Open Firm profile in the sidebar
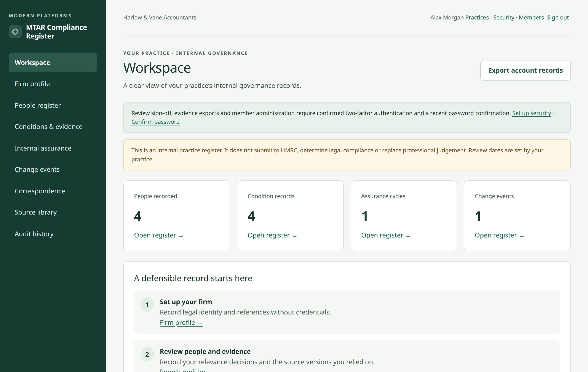Screen dimensions: 588x372 point(53,84)
